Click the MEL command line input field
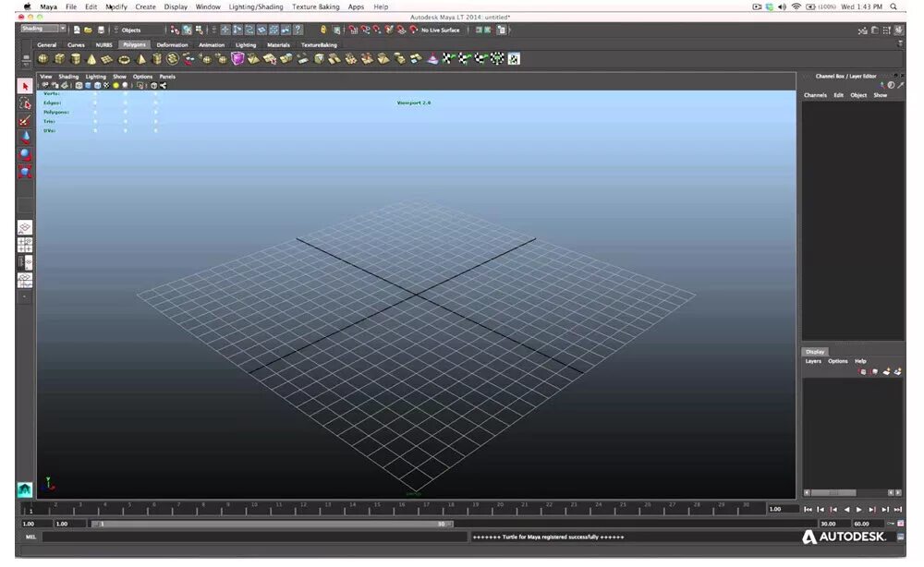 (185, 536)
